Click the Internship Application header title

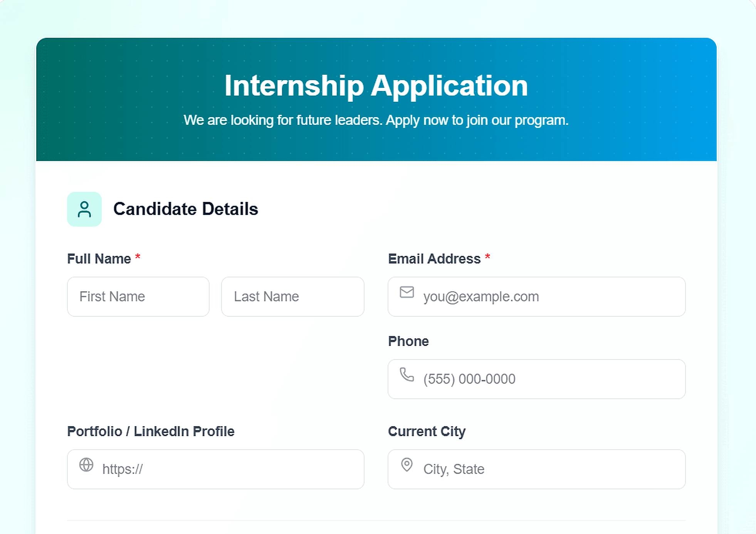tap(376, 86)
